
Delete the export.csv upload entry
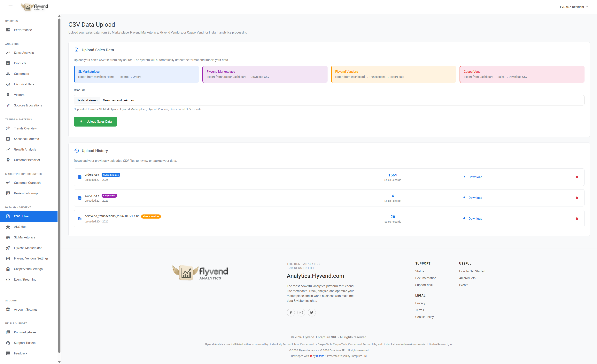pos(577,198)
